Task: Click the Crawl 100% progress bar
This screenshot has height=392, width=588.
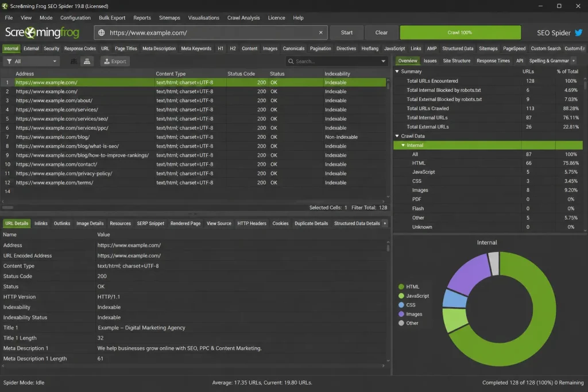Action: pyautogui.click(x=460, y=33)
